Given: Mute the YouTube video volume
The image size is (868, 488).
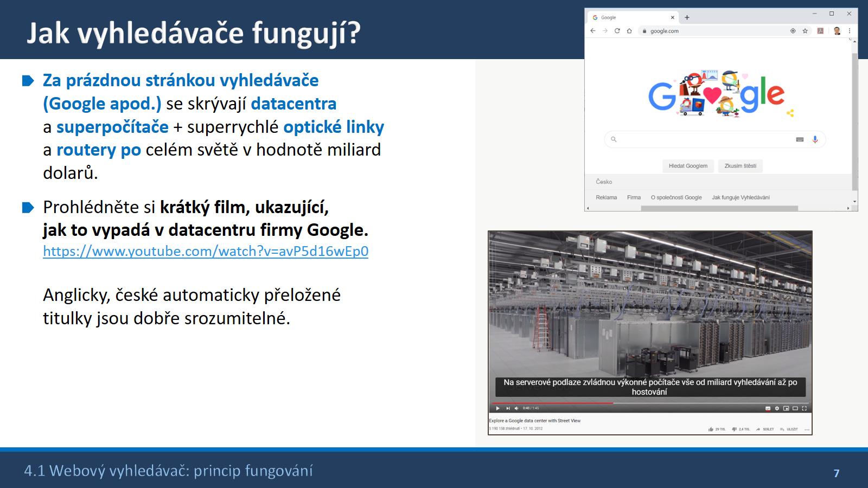Looking at the screenshot, I should click(x=516, y=408).
